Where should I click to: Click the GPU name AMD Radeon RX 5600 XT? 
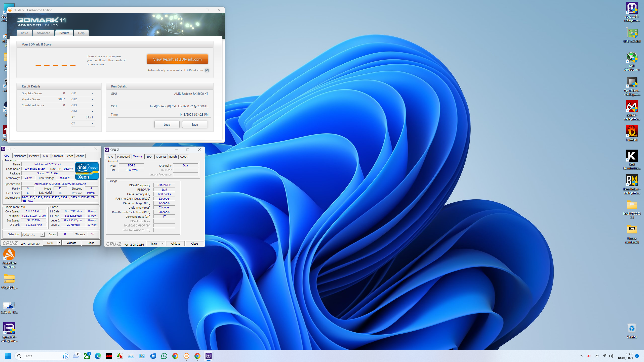191,94
